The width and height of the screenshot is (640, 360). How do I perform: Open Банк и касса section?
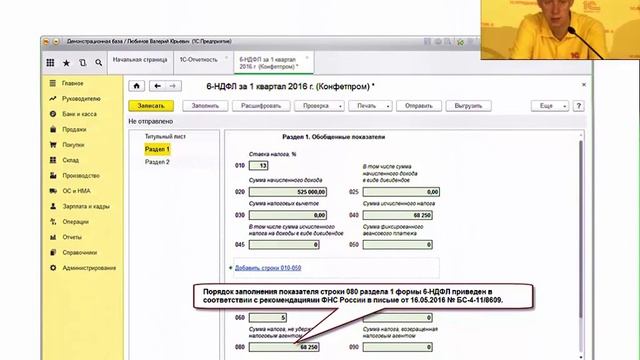(x=79, y=114)
